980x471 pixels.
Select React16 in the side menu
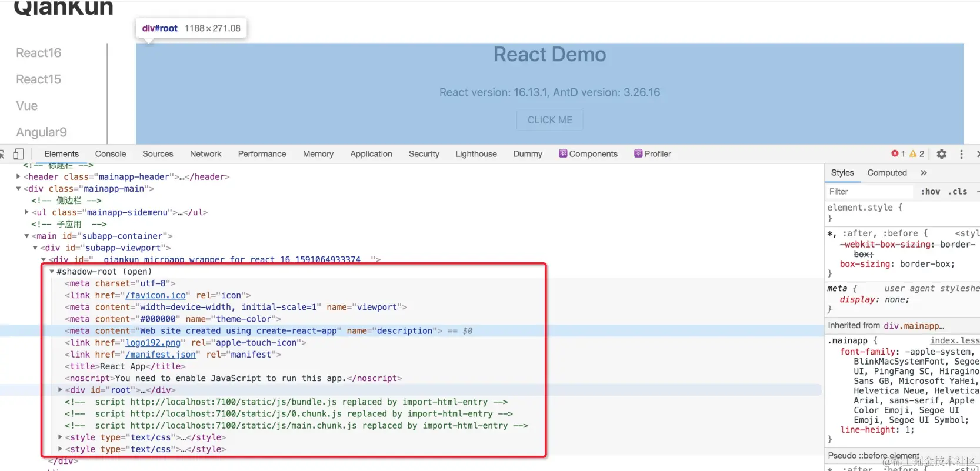tap(39, 53)
